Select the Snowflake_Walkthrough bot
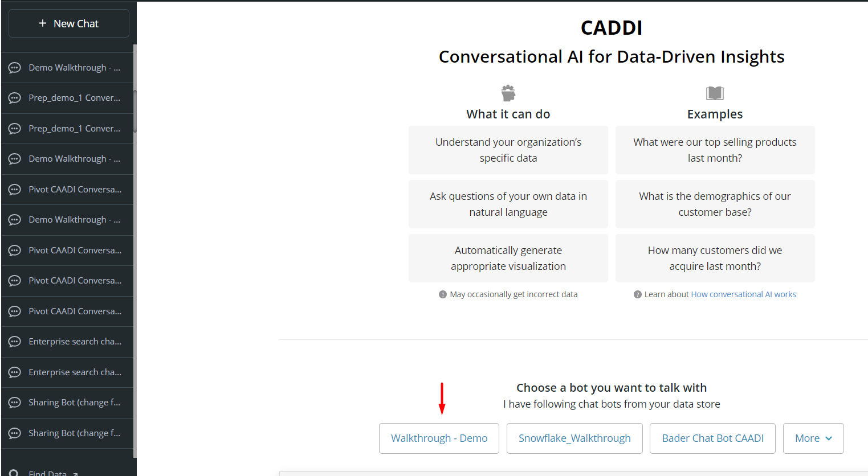Screen dimensions: 868x476 574,438
